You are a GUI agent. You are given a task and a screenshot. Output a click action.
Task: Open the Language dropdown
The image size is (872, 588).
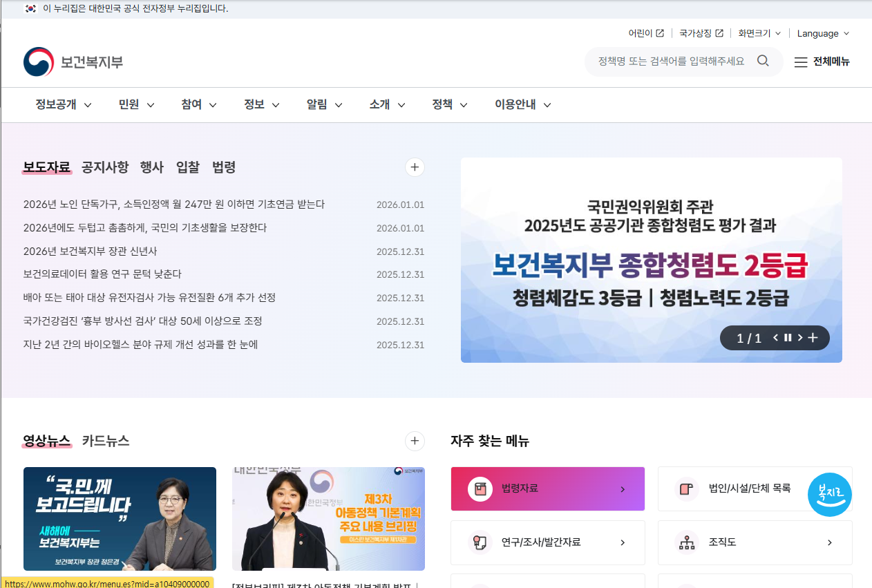click(822, 33)
